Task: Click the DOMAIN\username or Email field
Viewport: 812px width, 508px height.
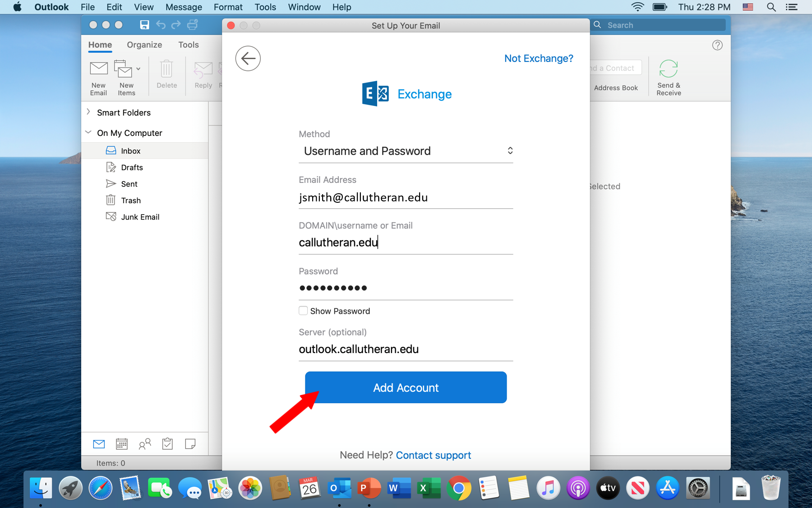Action: pos(406,243)
